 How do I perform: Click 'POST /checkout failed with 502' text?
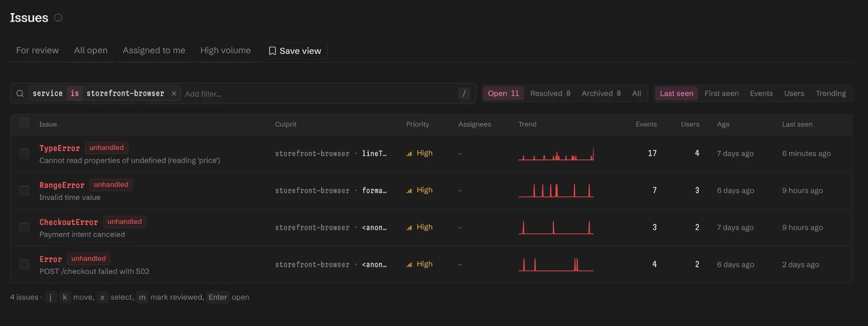[94, 272]
